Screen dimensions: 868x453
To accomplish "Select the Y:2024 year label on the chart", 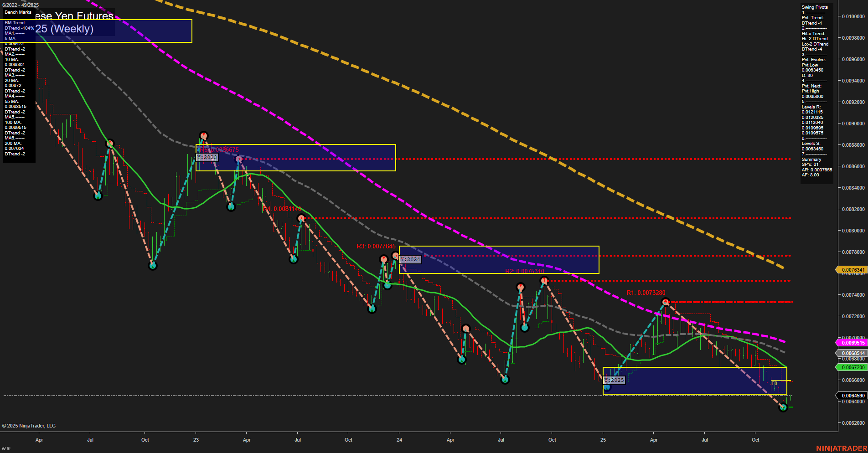I will pos(410,260).
